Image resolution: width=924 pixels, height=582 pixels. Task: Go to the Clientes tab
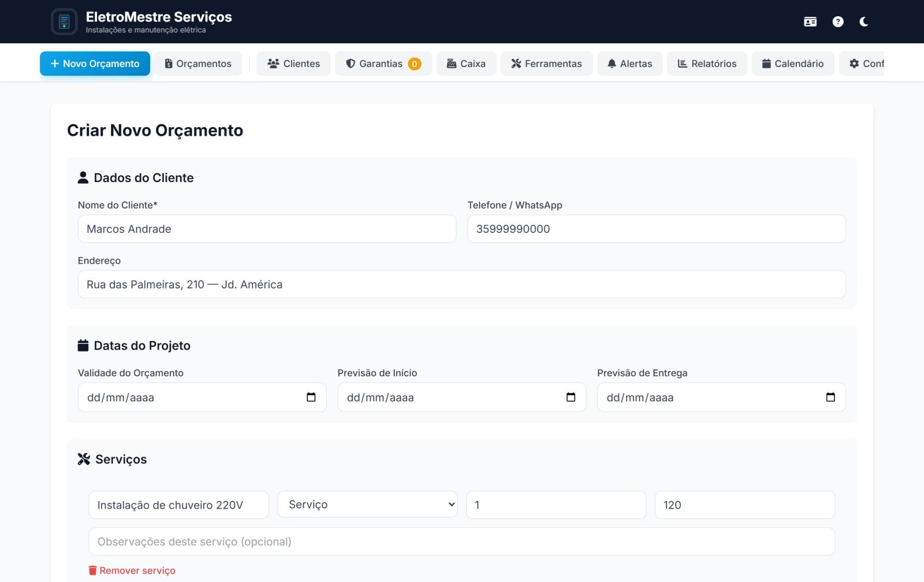click(293, 64)
